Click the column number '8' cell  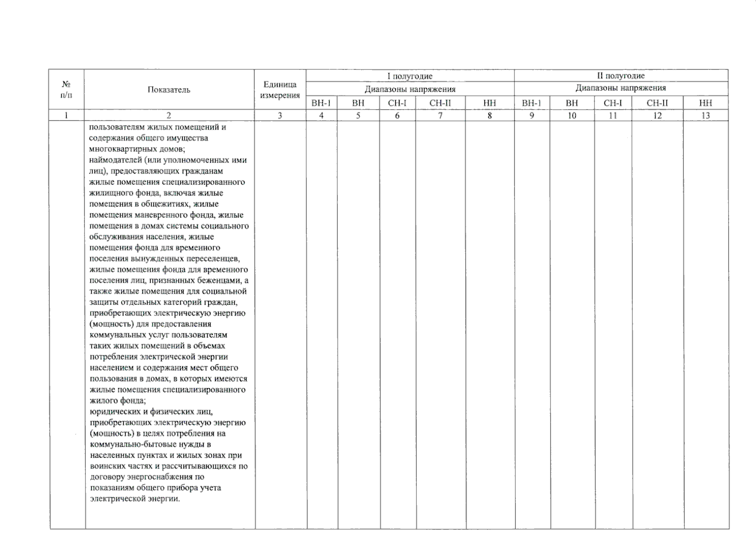pos(489,116)
